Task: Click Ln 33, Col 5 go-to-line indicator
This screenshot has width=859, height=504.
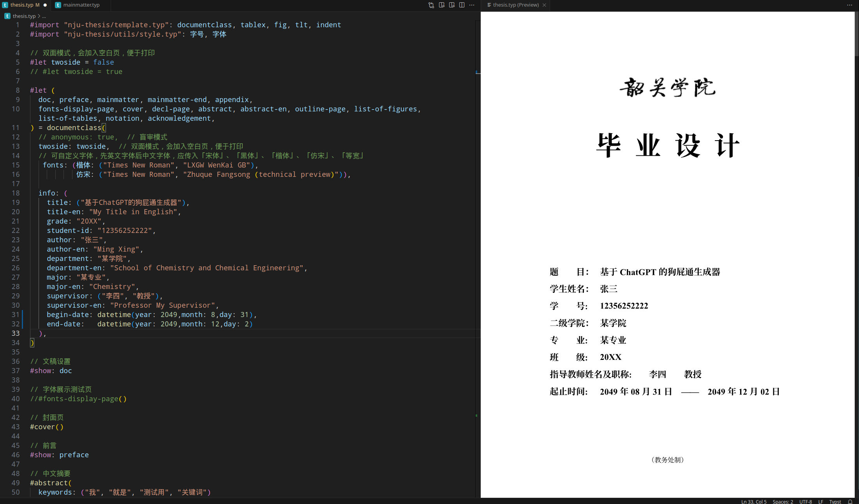Action: click(x=753, y=501)
